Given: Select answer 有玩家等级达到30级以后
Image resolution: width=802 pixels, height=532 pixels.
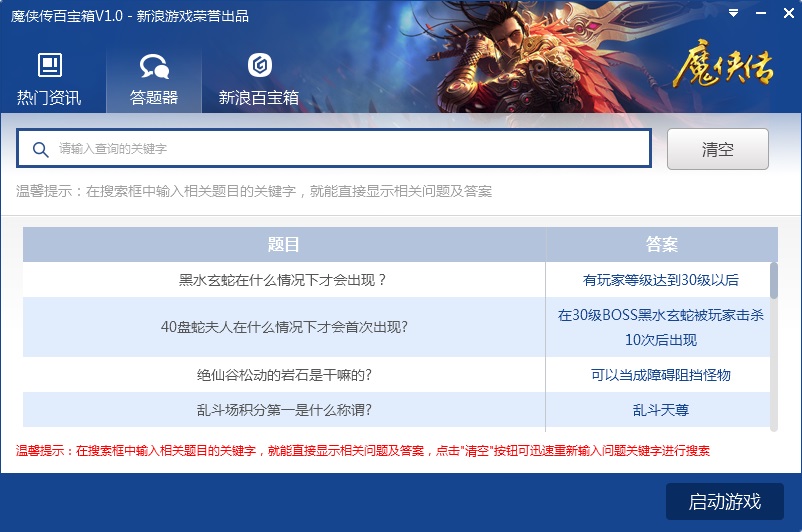Looking at the screenshot, I should [661, 280].
